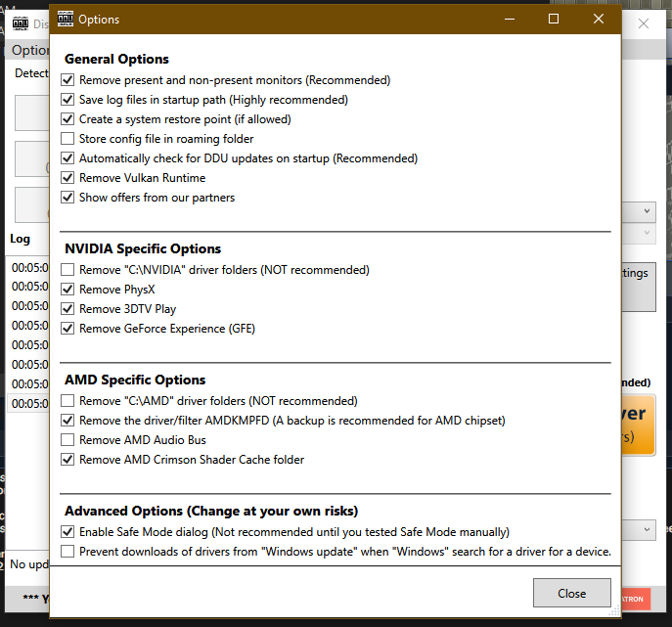The width and height of the screenshot is (672, 627).
Task: Uncheck Remove GeForce Experience (GFE)
Action: (67, 329)
